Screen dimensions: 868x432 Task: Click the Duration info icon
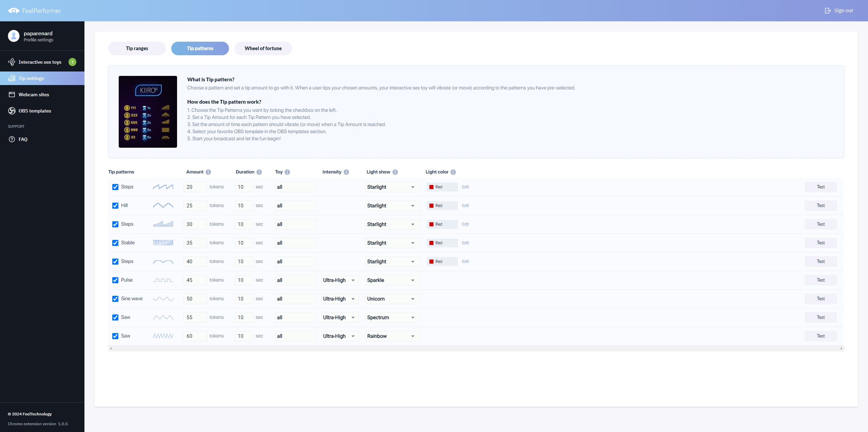pos(259,172)
